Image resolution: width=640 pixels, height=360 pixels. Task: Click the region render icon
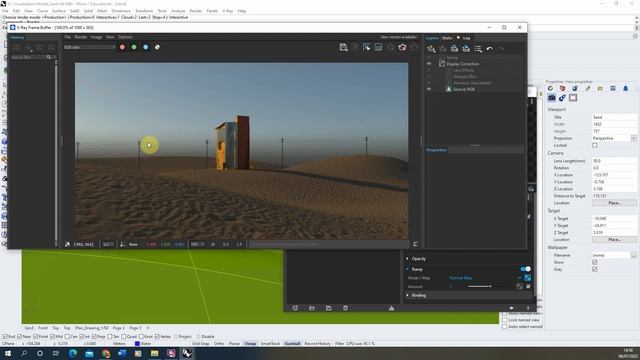[378, 48]
